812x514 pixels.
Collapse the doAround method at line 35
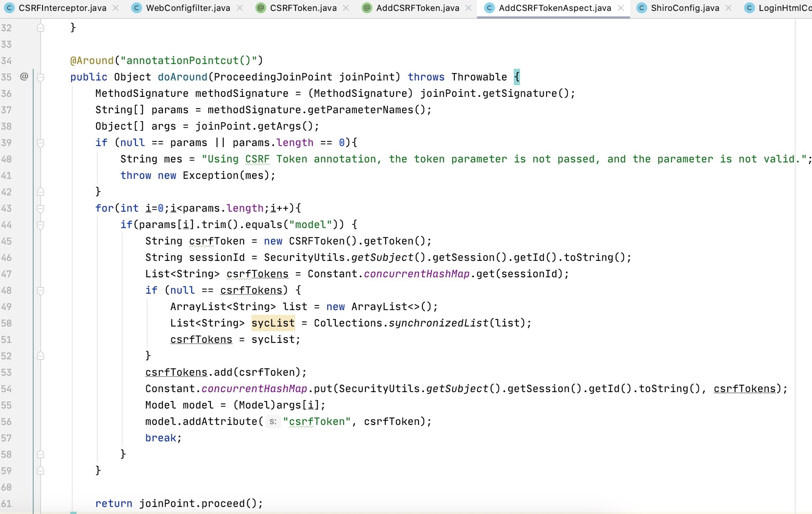coord(40,77)
